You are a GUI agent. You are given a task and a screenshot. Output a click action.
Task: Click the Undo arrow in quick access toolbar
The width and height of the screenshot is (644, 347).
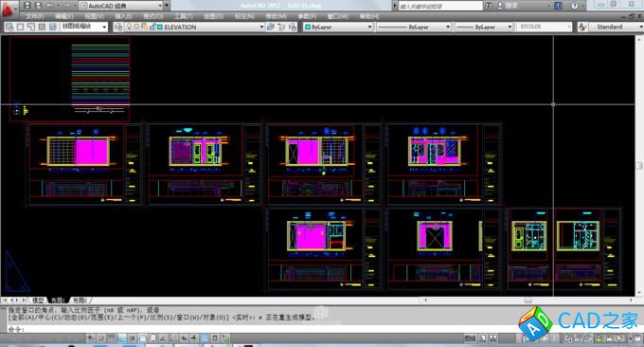(x=50, y=6)
